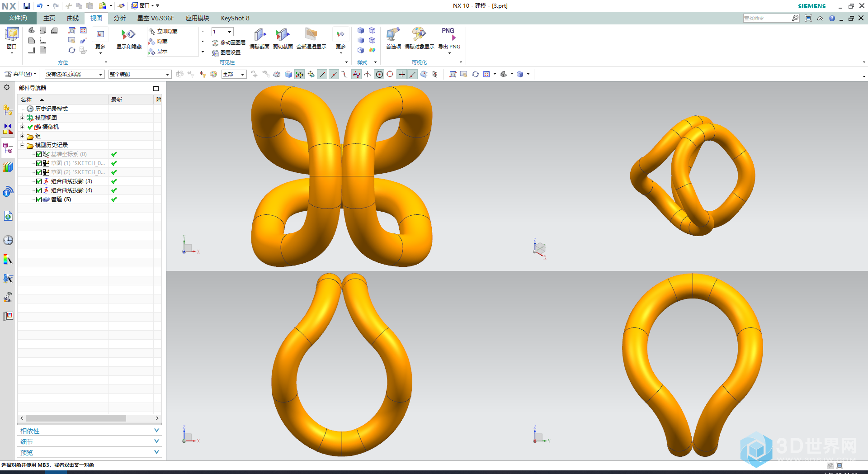Collapse the 模型历史记录 tree node

pos(22,145)
